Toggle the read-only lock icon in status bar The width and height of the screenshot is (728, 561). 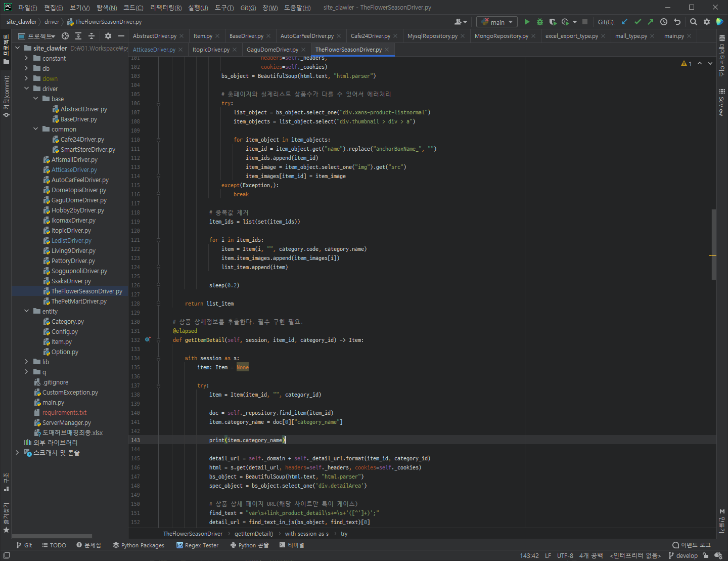coord(706,555)
